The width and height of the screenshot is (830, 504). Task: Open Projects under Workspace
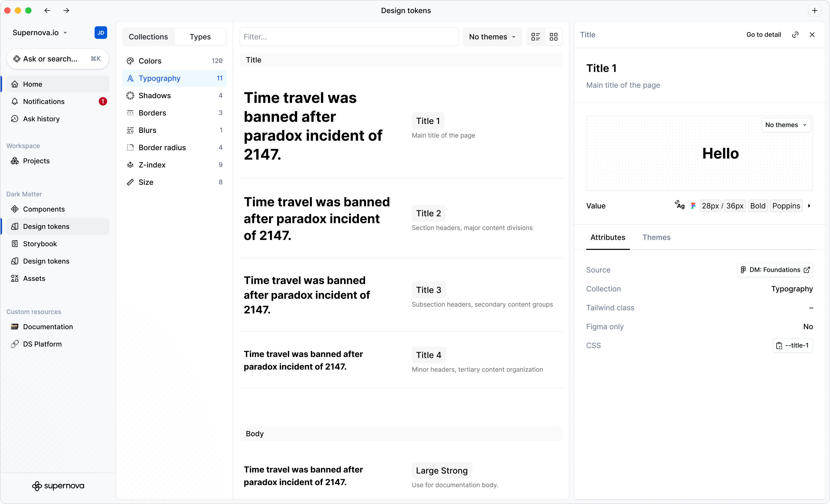click(58, 161)
